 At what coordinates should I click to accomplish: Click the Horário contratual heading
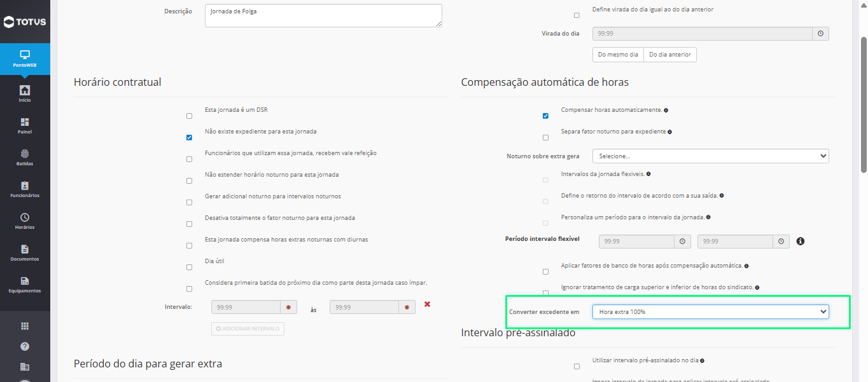click(x=117, y=82)
